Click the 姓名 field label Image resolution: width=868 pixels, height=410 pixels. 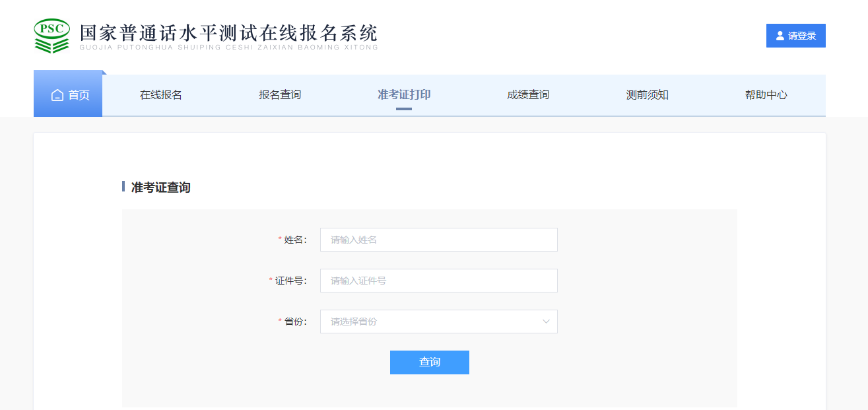point(294,240)
